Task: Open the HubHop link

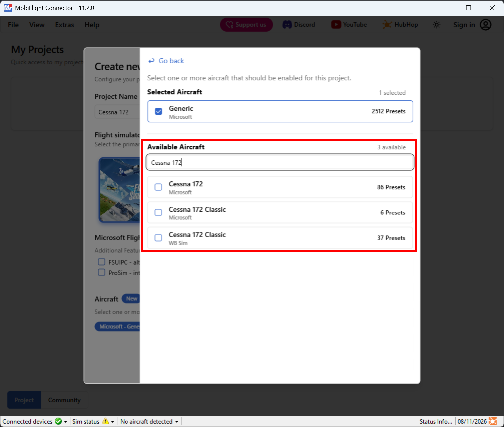Action: pos(400,25)
